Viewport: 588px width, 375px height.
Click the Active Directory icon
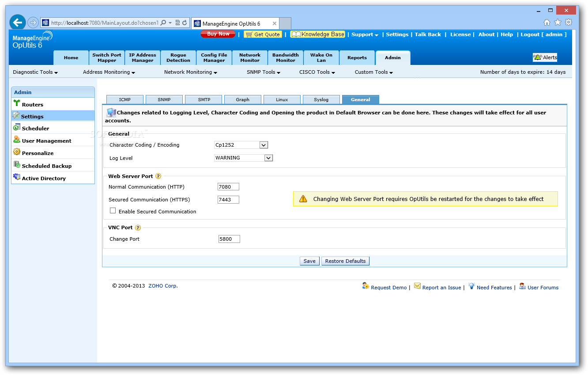[x=17, y=177]
